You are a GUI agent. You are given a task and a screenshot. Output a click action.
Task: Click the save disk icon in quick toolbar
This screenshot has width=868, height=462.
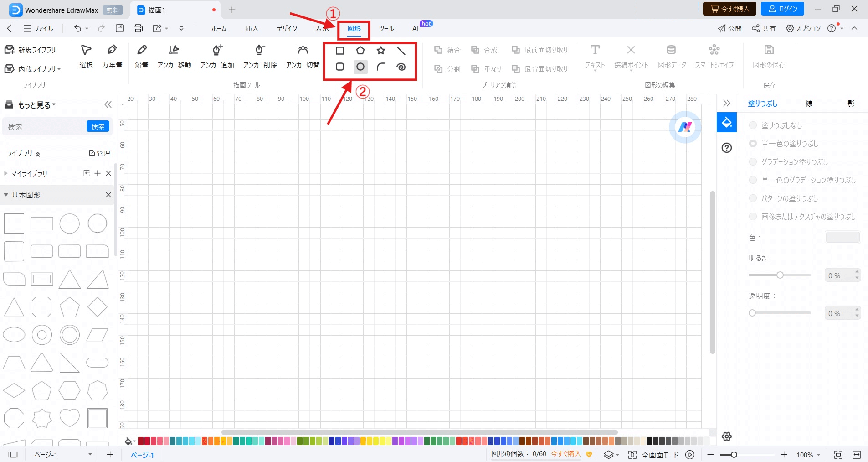(x=120, y=28)
